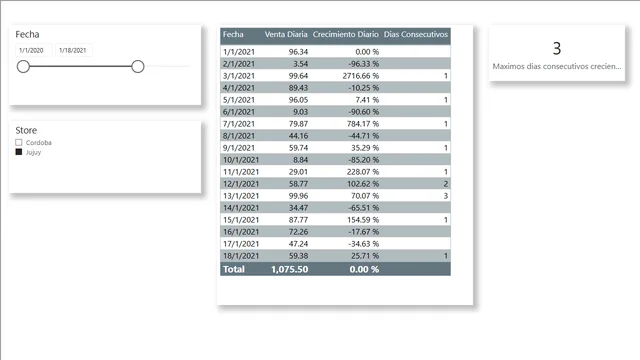Grab the right handle of Fecha slider
This screenshot has width=640, height=360.
pos(138,66)
